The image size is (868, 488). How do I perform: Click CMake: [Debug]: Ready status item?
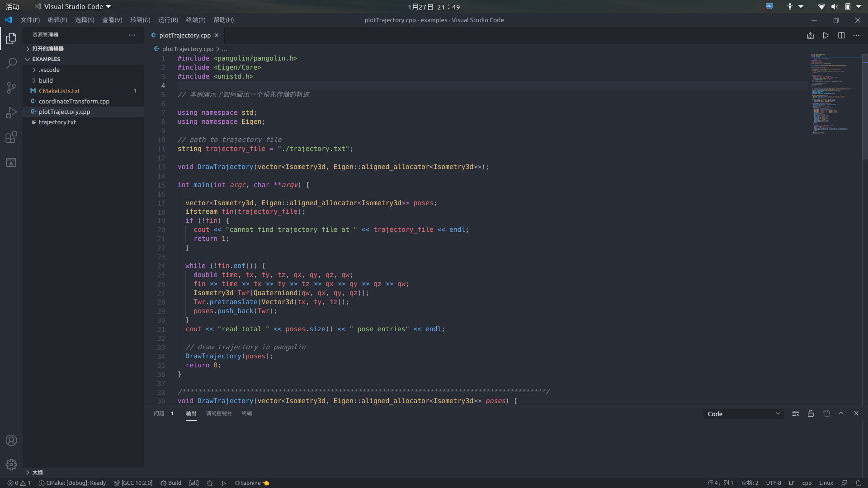point(72,483)
